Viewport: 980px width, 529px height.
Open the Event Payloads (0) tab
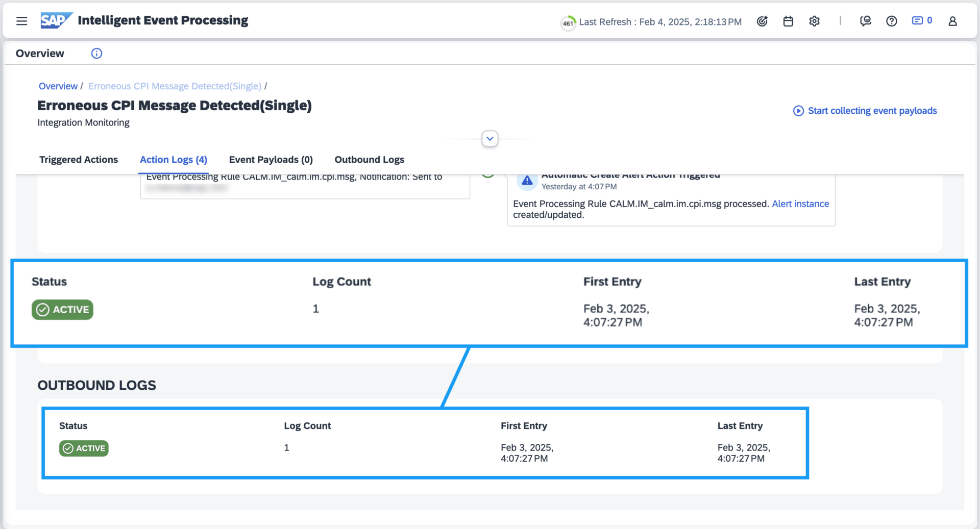pyautogui.click(x=271, y=160)
